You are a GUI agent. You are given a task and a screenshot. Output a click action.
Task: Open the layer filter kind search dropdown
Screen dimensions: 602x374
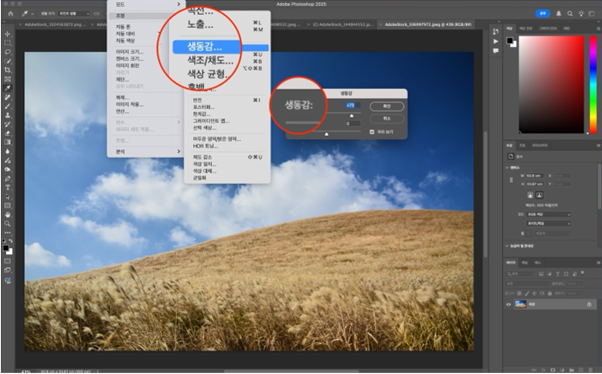coord(520,274)
